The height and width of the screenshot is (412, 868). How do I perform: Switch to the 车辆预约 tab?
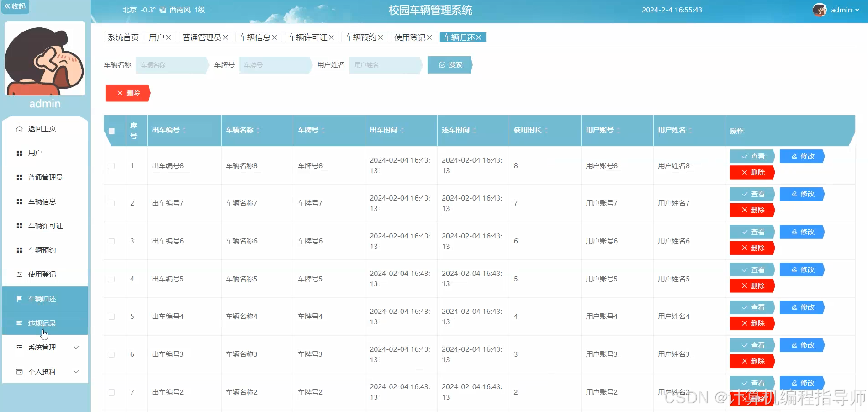click(x=360, y=37)
